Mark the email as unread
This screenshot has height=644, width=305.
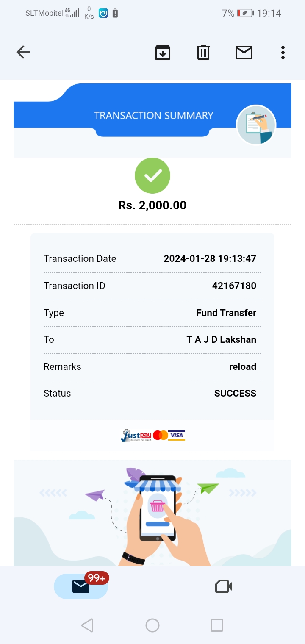[x=244, y=53]
